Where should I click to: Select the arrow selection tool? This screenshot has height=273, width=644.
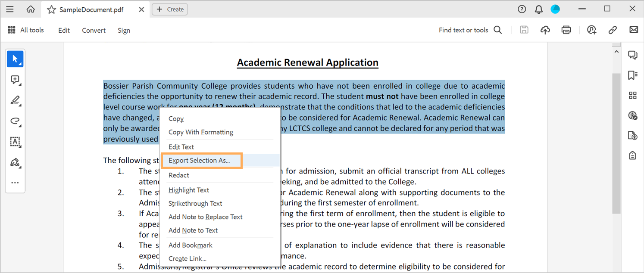click(15, 59)
